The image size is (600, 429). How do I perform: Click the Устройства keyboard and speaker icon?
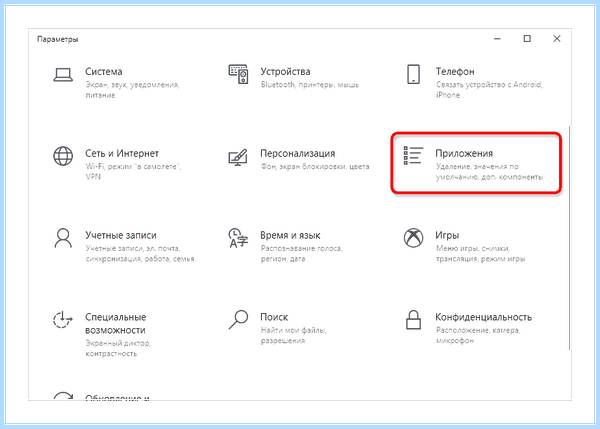(x=238, y=74)
